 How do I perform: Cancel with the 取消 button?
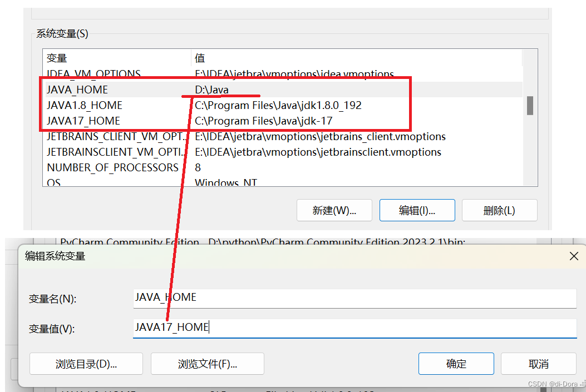(539, 364)
